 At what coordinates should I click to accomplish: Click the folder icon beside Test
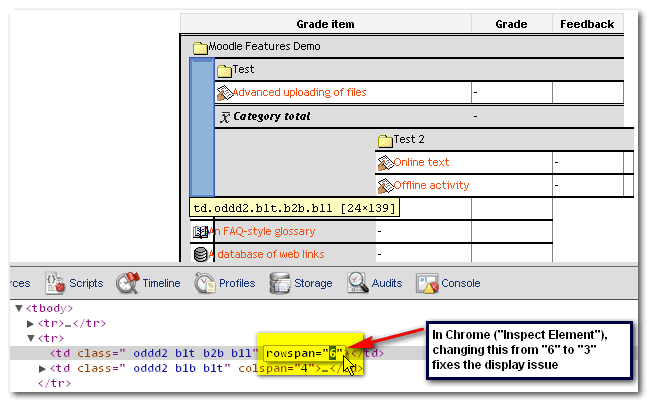(x=224, y=71)
